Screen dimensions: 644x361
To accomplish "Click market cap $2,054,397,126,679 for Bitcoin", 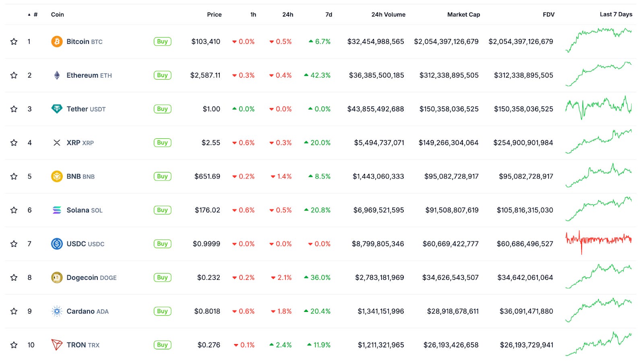I will [446, 41].
